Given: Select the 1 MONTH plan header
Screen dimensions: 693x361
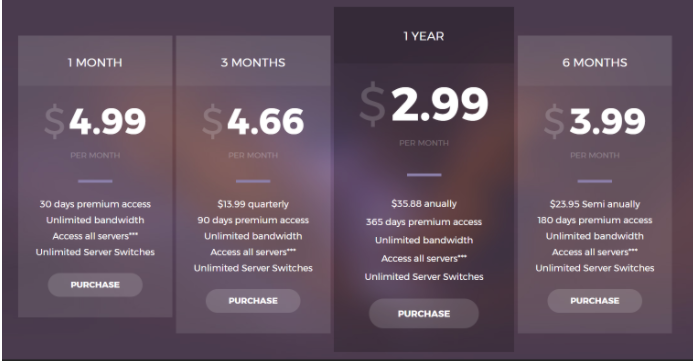Looking at the screenshot, I should (95, 62).
